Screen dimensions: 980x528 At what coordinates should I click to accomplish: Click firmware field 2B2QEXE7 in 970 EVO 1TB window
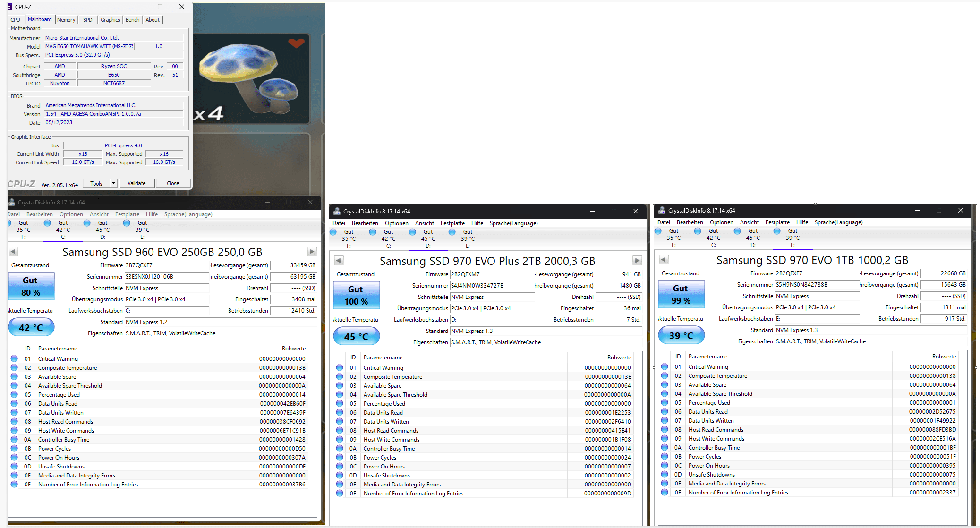[x=817, y=273]
